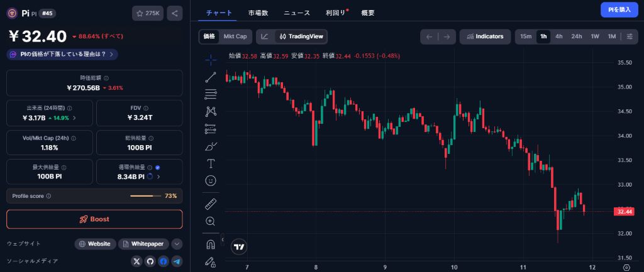Redo chart action with right arrow
The width and height of the screenshot is (644, 272).
coord(447,36)
